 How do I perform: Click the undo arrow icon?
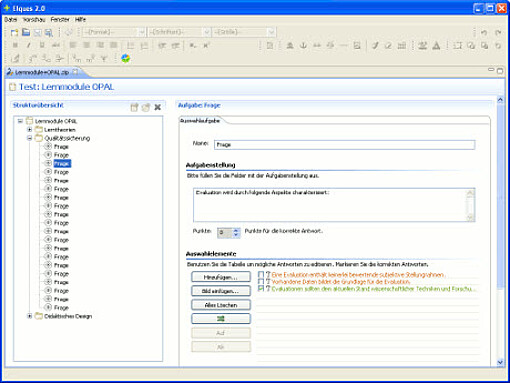pos(484,32)
